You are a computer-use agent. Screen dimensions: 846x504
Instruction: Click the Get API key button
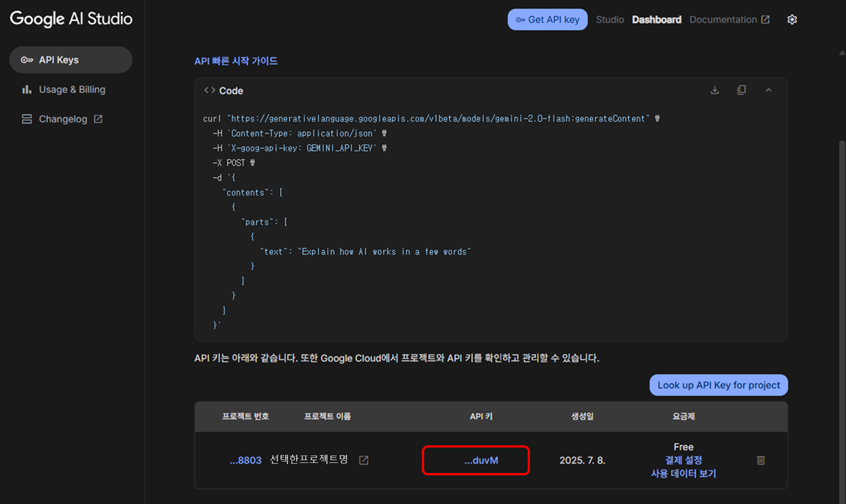tap(548, 20)
